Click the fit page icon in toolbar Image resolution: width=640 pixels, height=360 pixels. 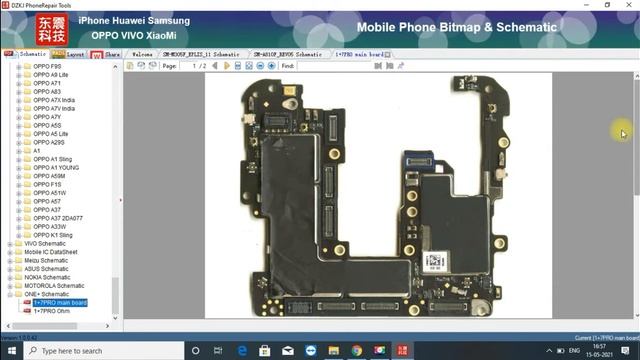249,66
